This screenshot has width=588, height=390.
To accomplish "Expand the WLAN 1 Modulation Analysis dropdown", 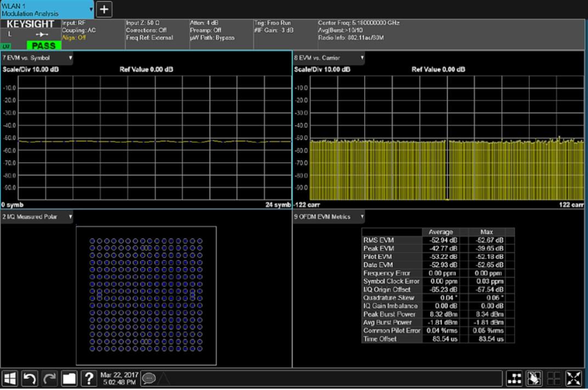I will coord(91,9).
